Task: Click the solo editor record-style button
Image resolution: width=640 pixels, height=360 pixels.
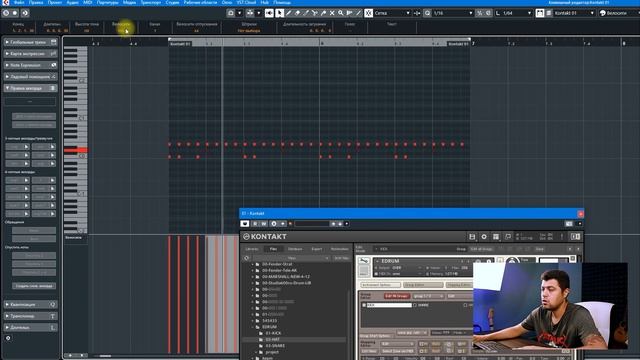Action: pos(15,13)
